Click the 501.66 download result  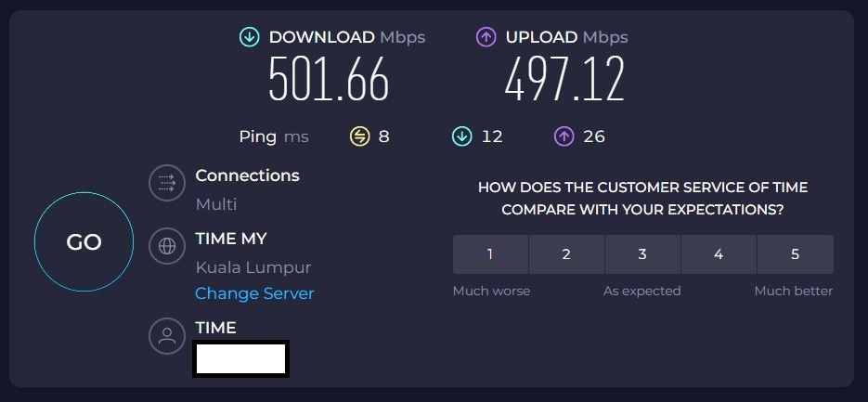pyautogui.click(x=329, y=79)
